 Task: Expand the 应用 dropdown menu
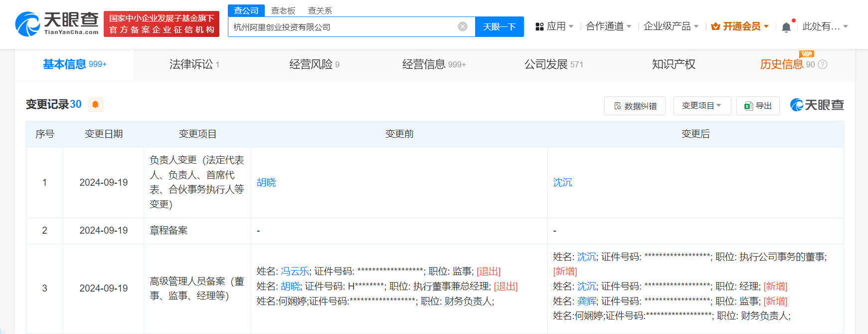pos(554,26)
